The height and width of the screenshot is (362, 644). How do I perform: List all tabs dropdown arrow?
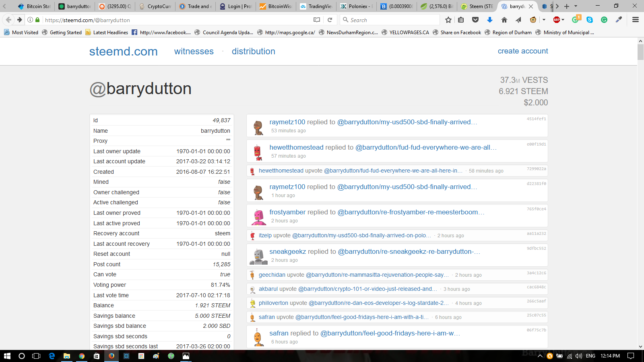click(576, 6)
